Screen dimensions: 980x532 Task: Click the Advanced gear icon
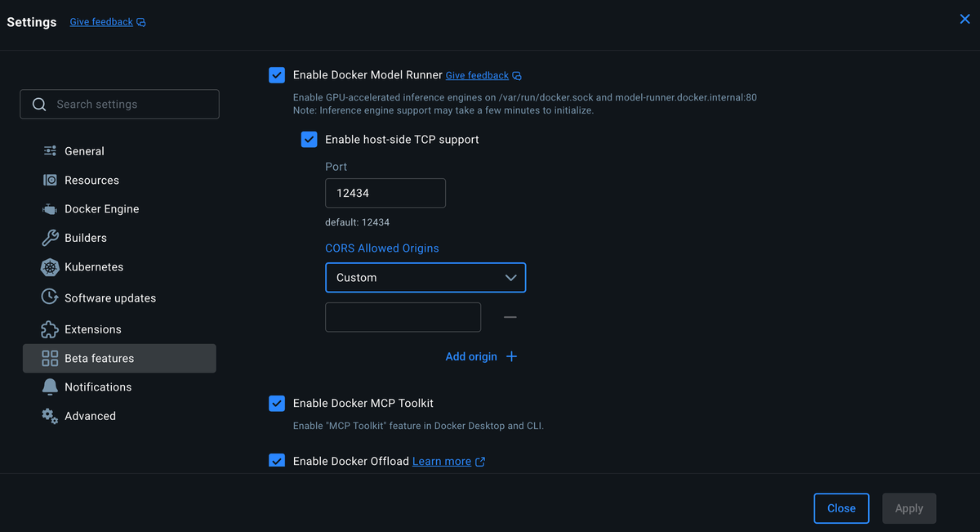50,416
